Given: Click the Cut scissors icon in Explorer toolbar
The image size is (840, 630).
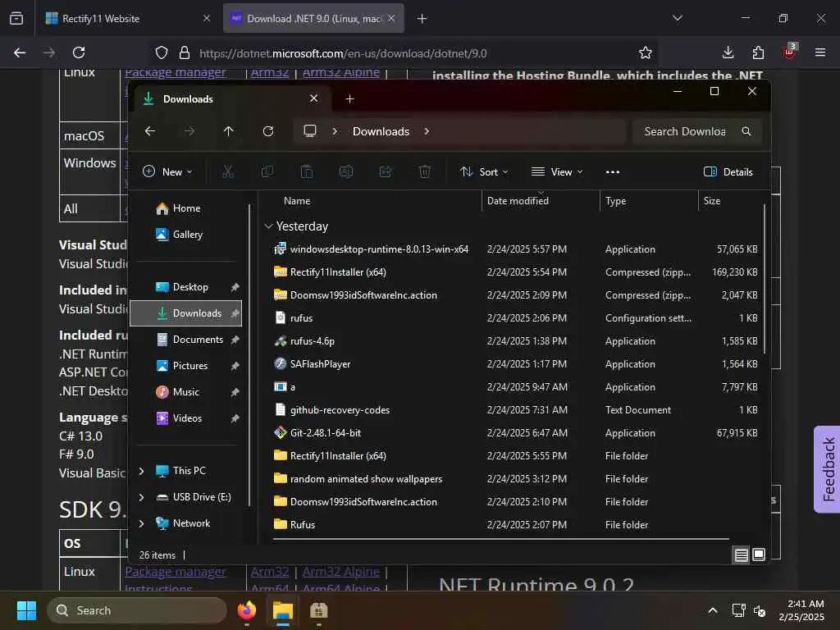Looking at the screenshot, I should tap(228, 171).
